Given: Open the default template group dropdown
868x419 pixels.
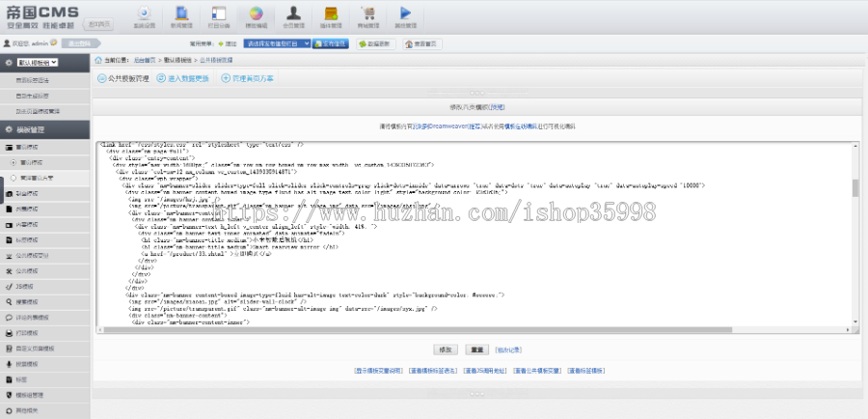Looking at the screenshot, I should tap(38, 63).
